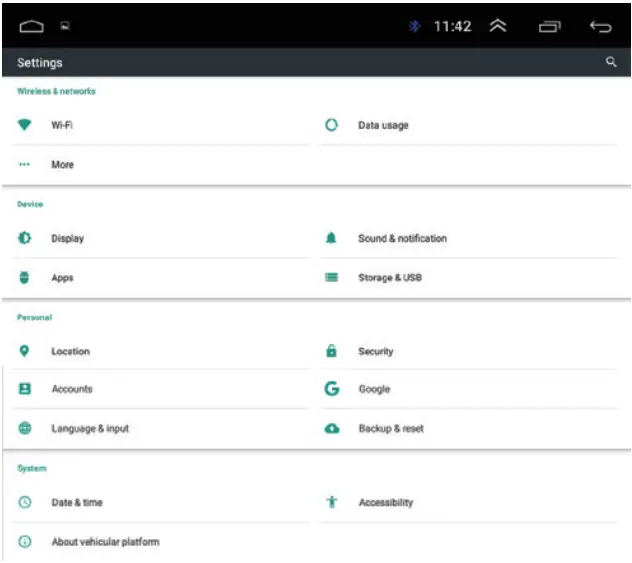
Task: Open Wi-Fi settings
Action: [161, 125]
